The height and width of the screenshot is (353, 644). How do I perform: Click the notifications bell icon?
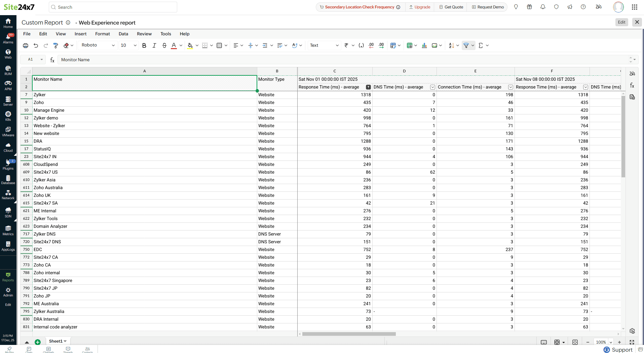click(x=543, y=7)
